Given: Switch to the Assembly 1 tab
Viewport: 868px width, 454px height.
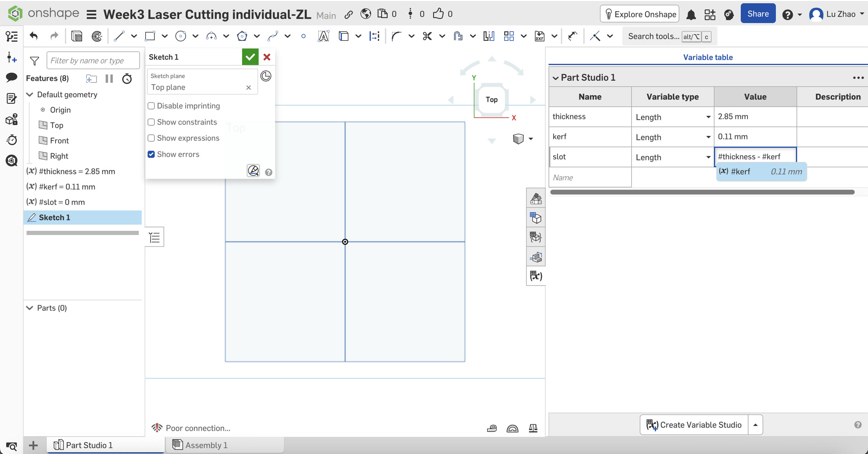Looking at the screenshot, I should [x=206, y=445].
